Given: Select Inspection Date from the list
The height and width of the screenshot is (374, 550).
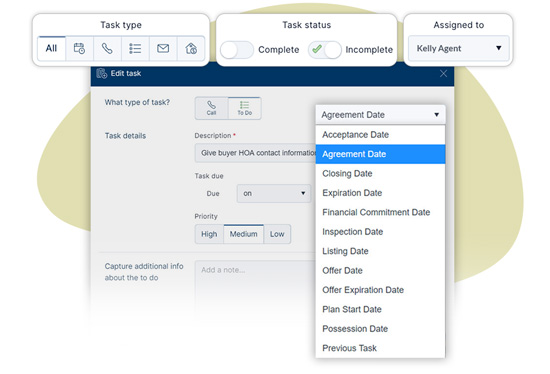Looking at the screenshot, I should (380, 232).
